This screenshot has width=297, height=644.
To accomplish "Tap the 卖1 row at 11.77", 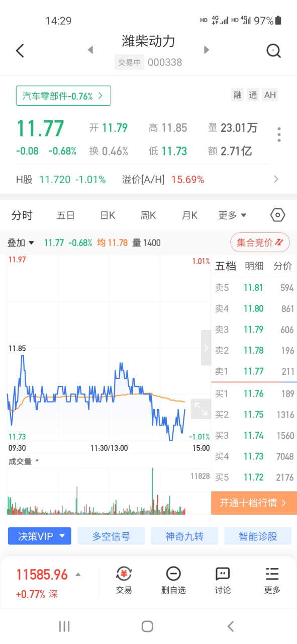I will point(254,371).
